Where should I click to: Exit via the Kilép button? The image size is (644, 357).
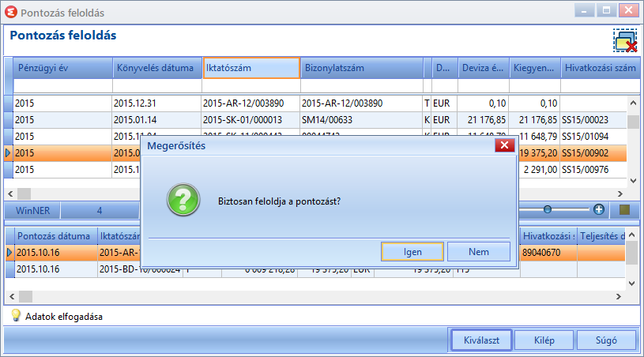(x=544, y=340)
